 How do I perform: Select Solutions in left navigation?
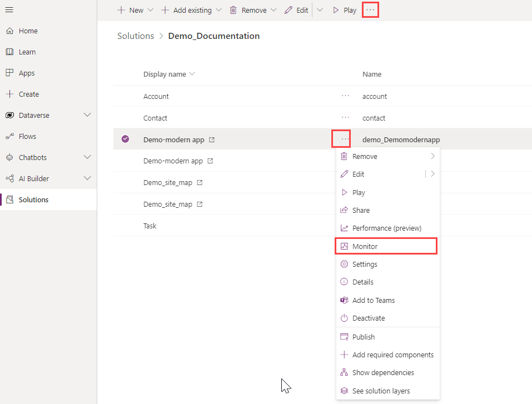click(48, 199)
